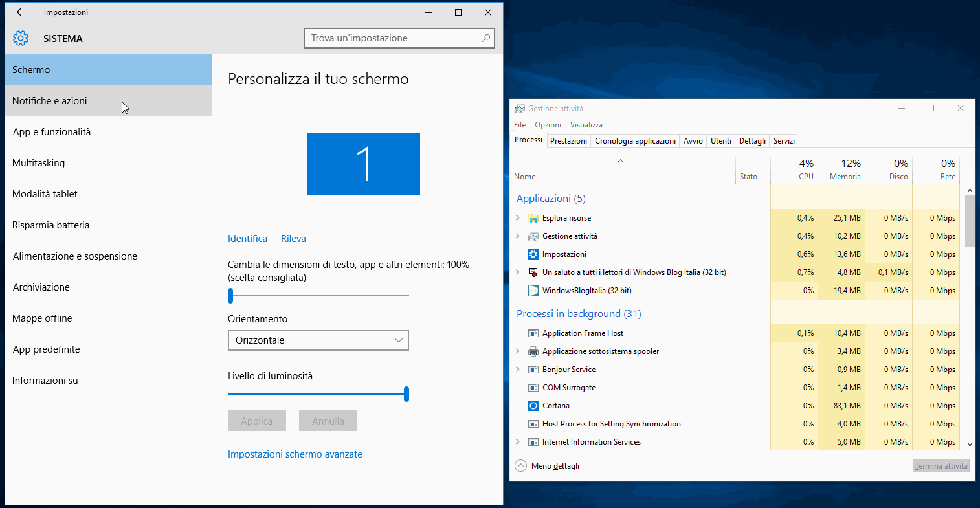The width and height of the screenshot is (980, 508).
Task: Click the search magnifier icon in settings
Action: [486, 38]
